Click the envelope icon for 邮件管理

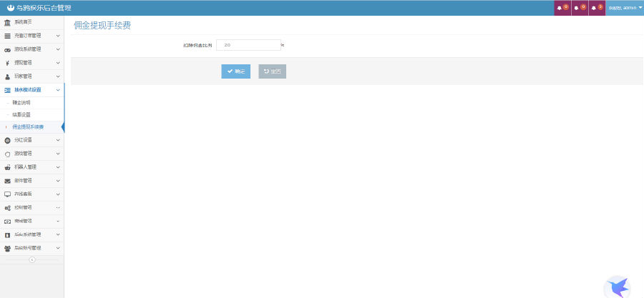pyautogui.click(x=7, y=181)
